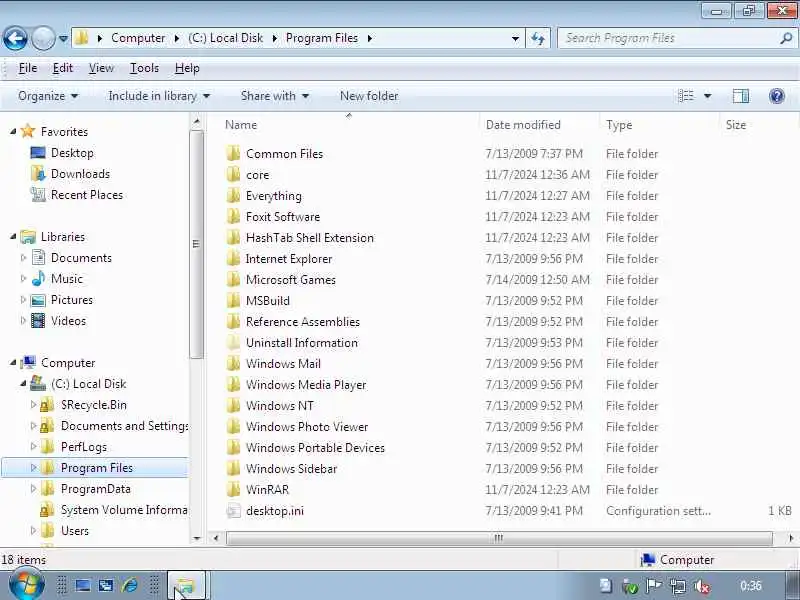Sort by the Name column header

241,124
